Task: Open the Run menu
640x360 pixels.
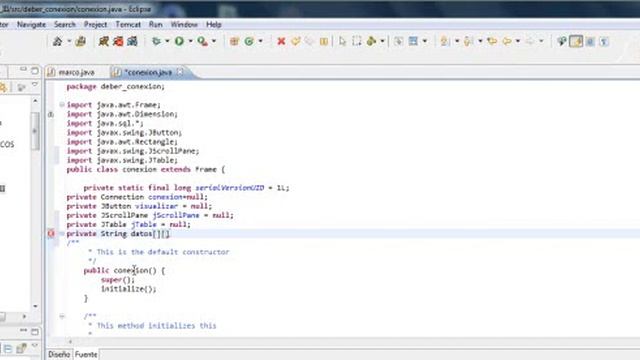Action: click(156, 24)
